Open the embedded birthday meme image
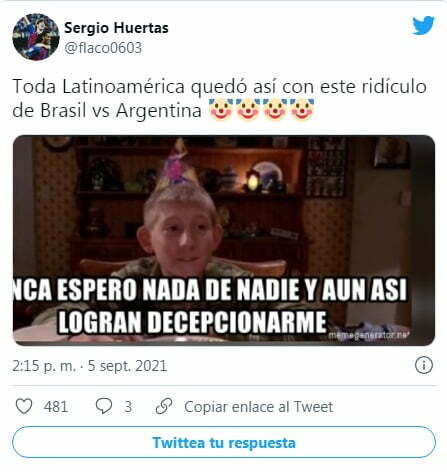Image resolution: width=447 pixels, height=472 pixels. tap(224, 240)
